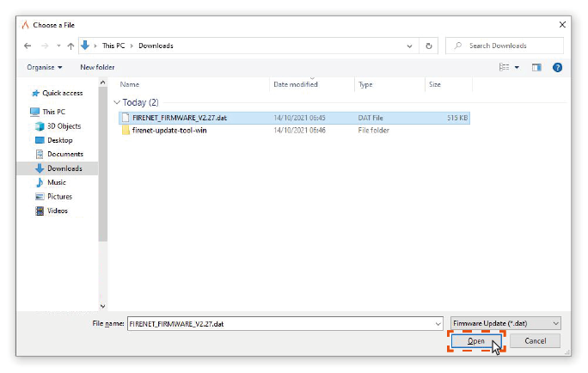Click the sidebar scroll up arrow
The image size is (588, 373).
(x=103, y=83)
